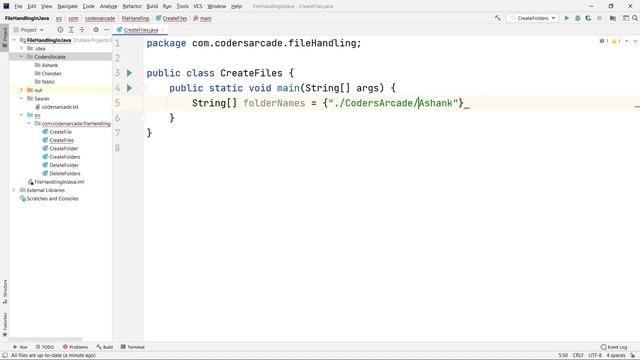Image resolution: width=640 pixels, height=360 pixels.
Task: Click the Search Everywhere magnifier icon
Action: (635, 18)
